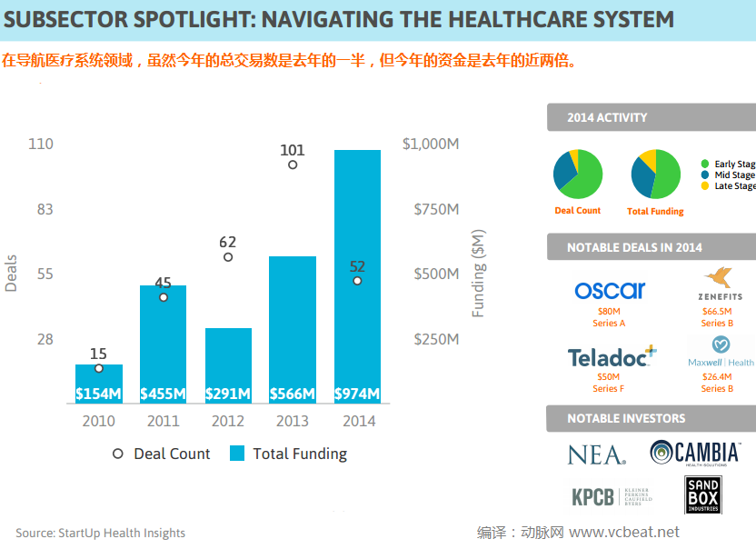Click the 2013 deal count point labeled 101
Viewport: 756px width, 549px height.
click(x=293, y=165)
